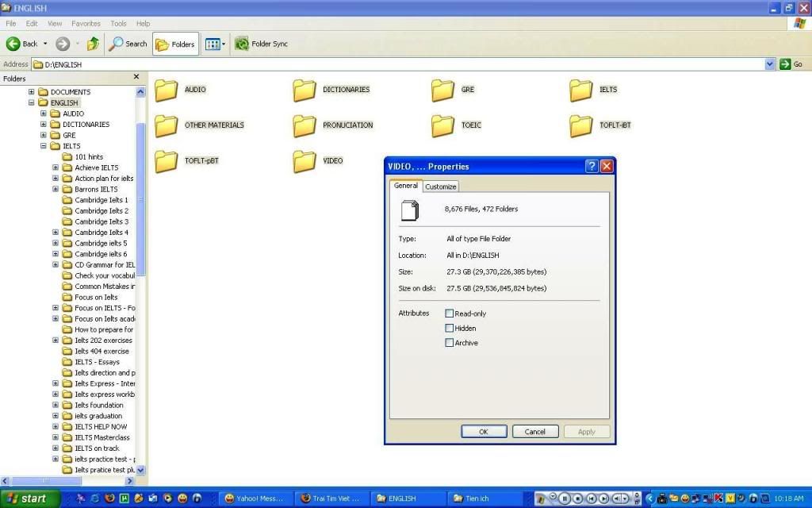Viewport: 812px width, 508px height.
Task: Select the DICTIONARIES folder icon in the file pane
Action: 304,90
